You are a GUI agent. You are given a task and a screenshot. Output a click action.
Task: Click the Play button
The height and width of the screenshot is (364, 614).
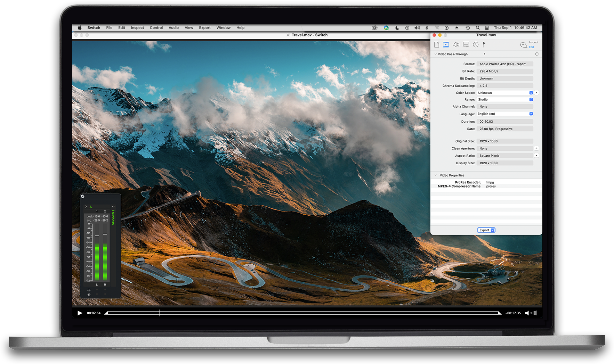point(80,313)
